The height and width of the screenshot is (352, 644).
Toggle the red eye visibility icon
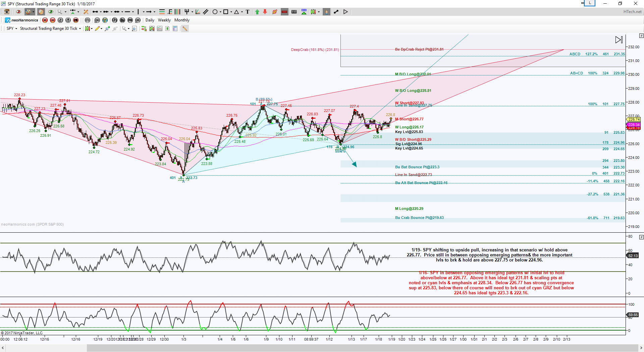click(x=18, y=12)
